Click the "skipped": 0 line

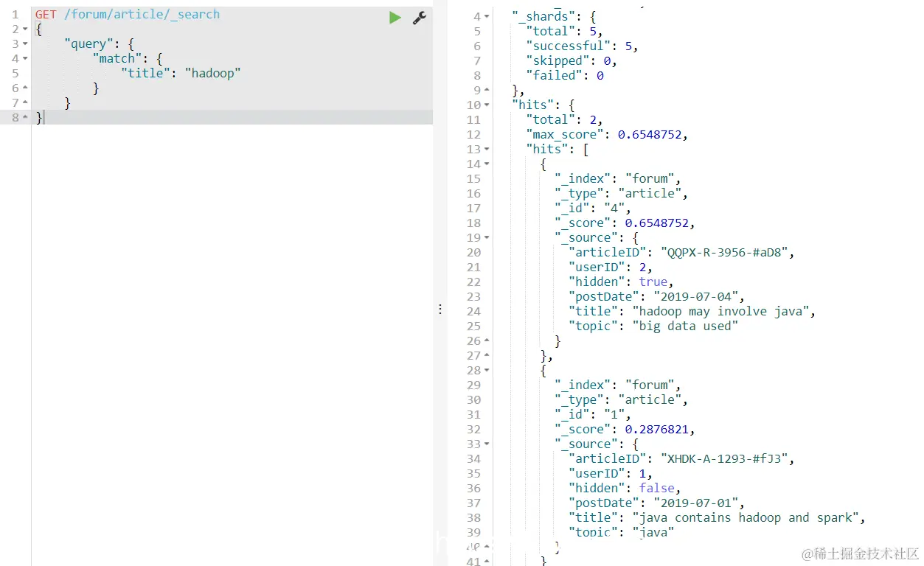click(x=572, y=60)
